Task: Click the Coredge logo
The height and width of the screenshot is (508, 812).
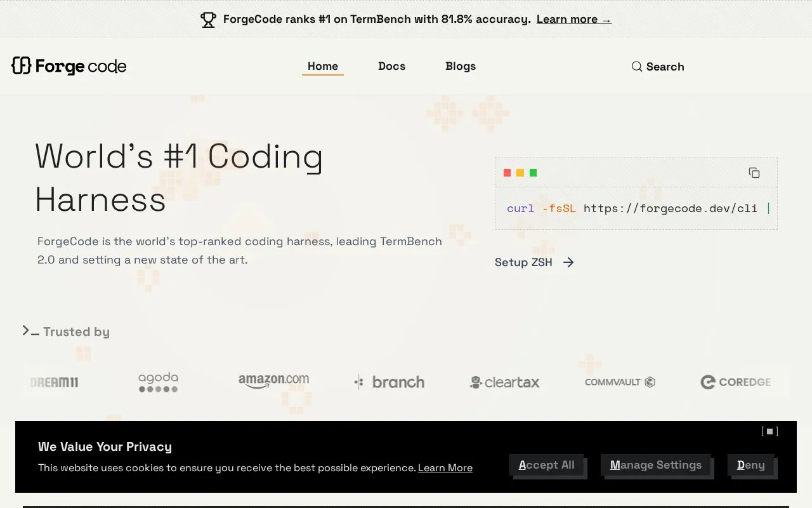Action: tap(735, 382)
